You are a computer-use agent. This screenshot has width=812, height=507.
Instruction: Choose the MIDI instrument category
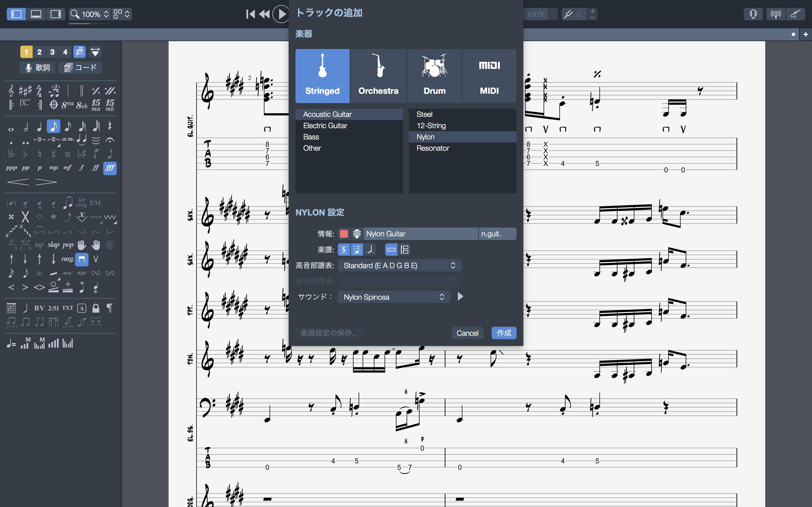click(489, 76)
